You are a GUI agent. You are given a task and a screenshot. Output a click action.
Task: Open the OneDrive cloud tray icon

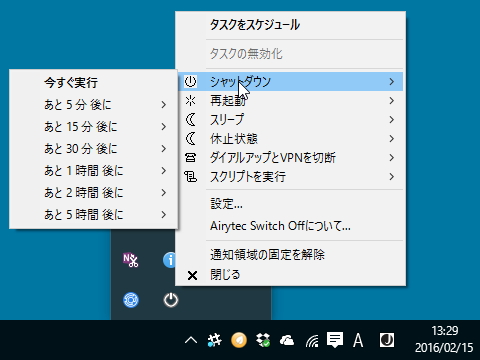287,340
